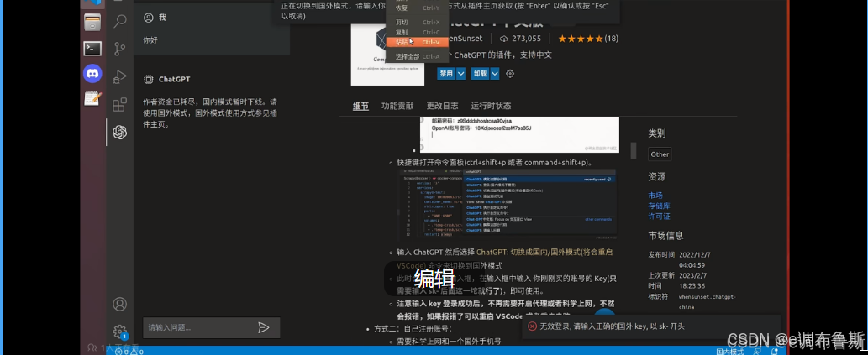The height and width of the screenshot is (355, 868).
Task: Expand the 卸载 dropdown arrow
Action: (x=494, y=74)
